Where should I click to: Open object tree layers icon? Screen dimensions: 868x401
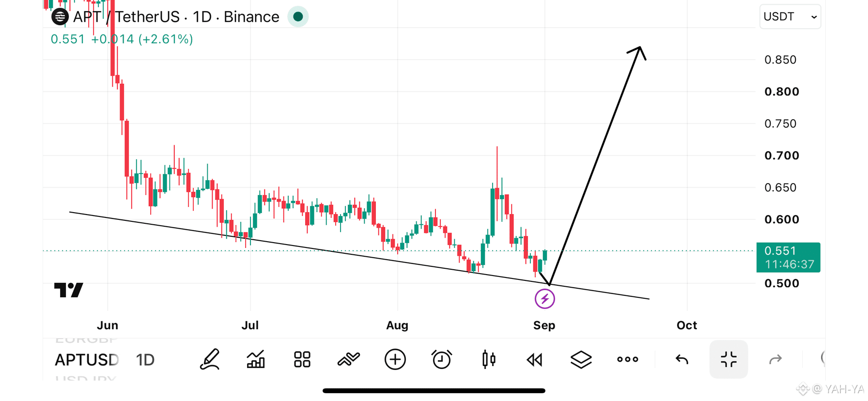[581, 359]
